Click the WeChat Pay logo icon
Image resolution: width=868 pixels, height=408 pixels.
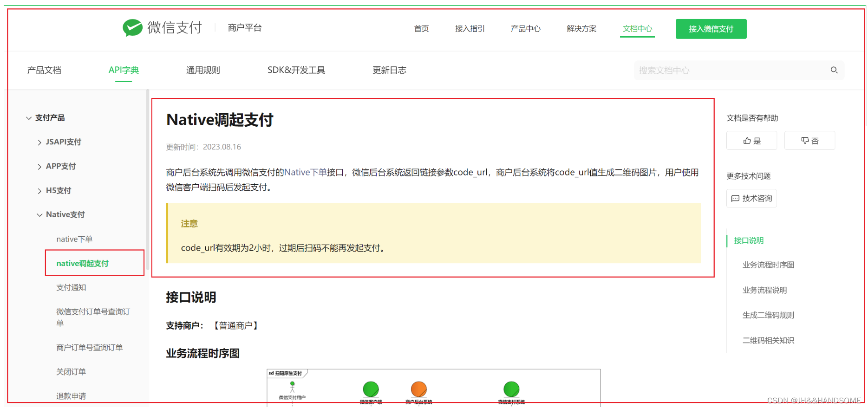pyautogui.click(x=132, y=28)
